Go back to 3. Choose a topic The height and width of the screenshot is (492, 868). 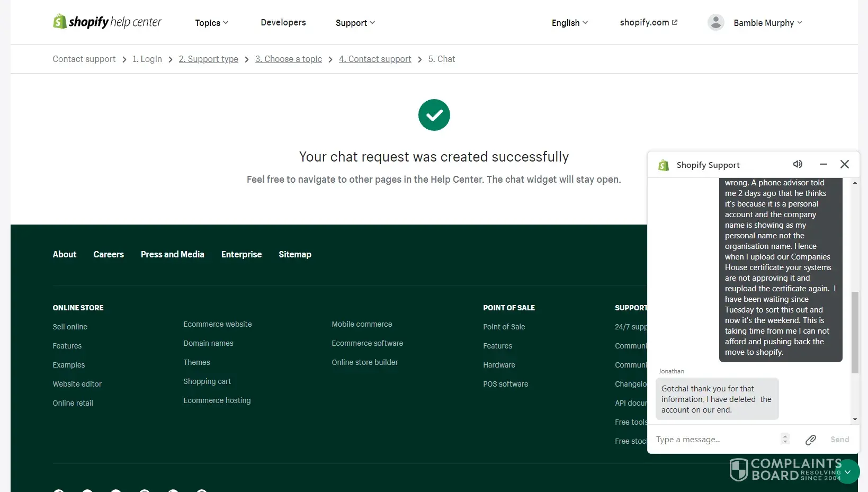click(289, 59)
